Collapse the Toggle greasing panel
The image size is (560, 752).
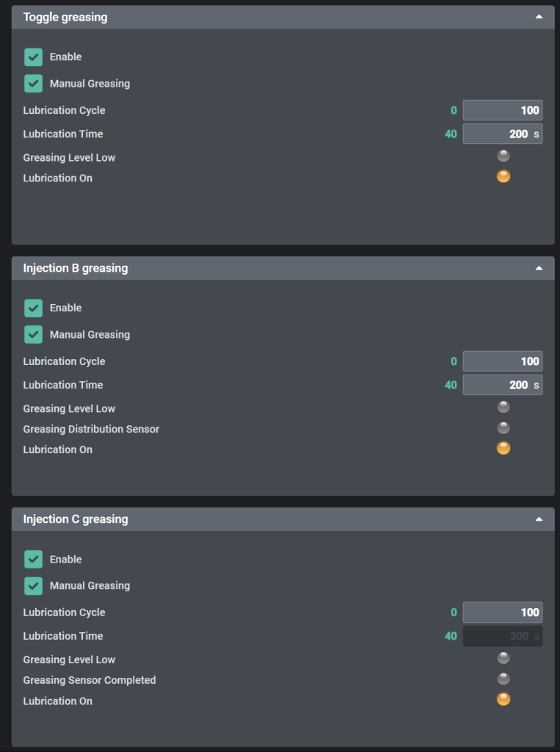point(539,17)
